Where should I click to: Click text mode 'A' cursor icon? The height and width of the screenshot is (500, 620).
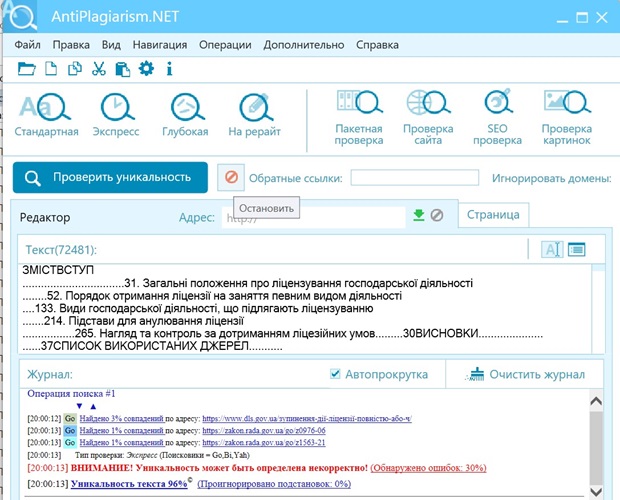(552, 249)
